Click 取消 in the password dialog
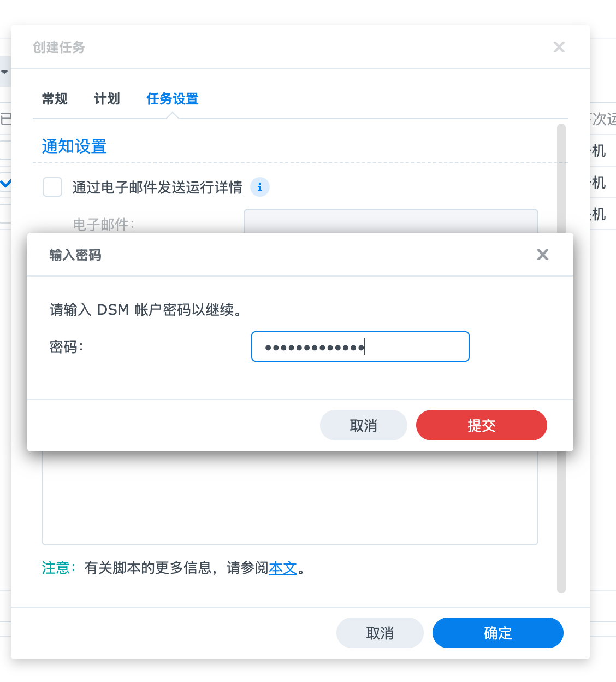 pos(363,425)
